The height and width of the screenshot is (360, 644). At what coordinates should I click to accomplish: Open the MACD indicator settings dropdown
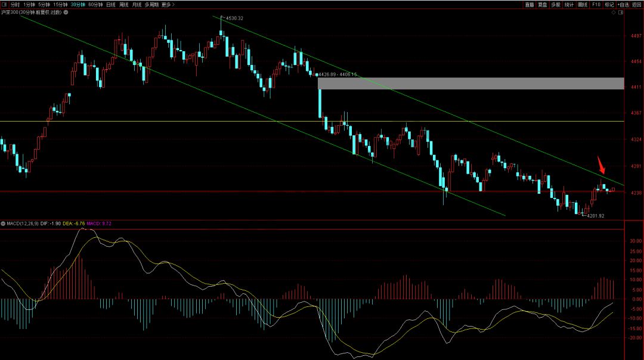pyautogui.click(x=3, y=224)
